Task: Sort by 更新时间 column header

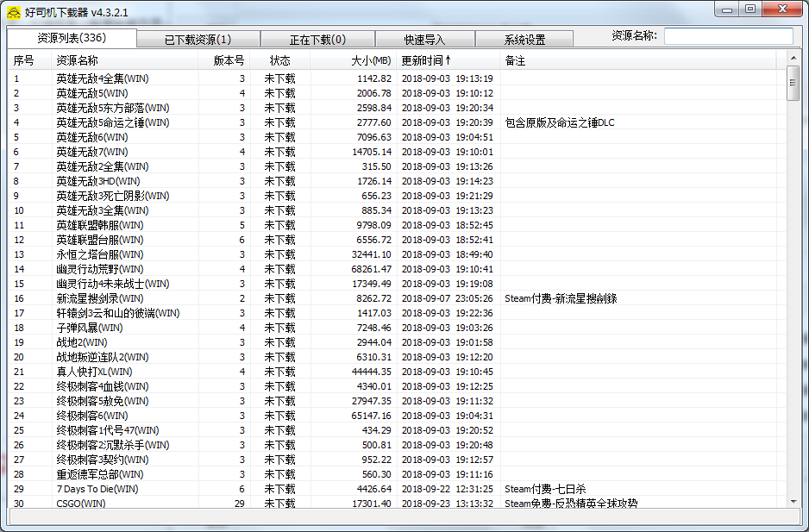Action: [x=448, y=60]
